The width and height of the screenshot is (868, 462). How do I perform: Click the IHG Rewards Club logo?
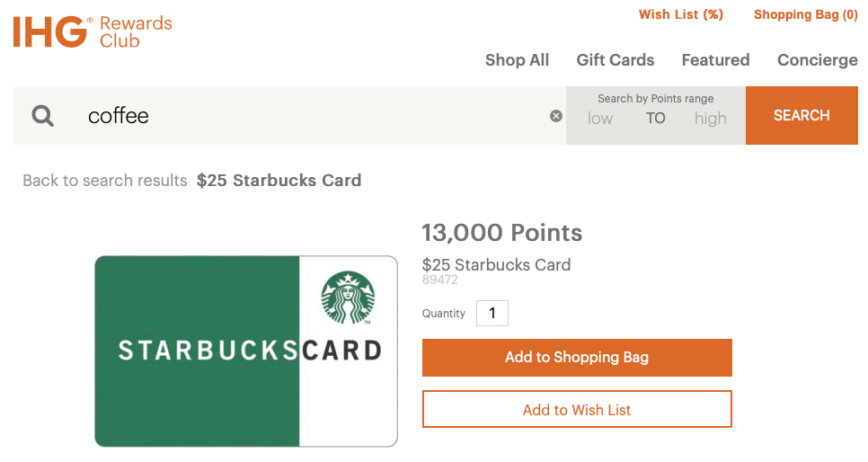(93, 31)
